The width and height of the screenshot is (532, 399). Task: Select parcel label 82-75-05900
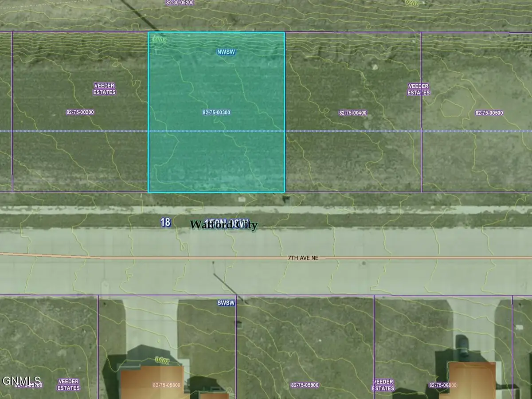(305, 385)
